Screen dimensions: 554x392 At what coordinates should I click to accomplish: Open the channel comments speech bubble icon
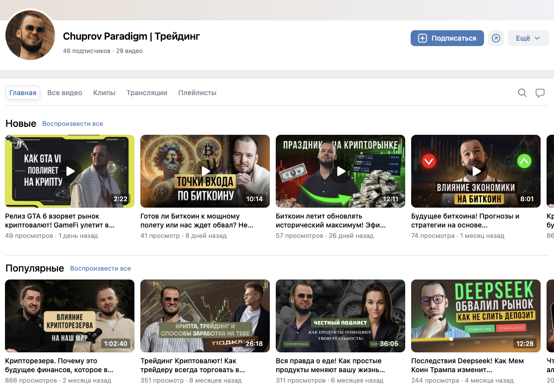(540, 93)
